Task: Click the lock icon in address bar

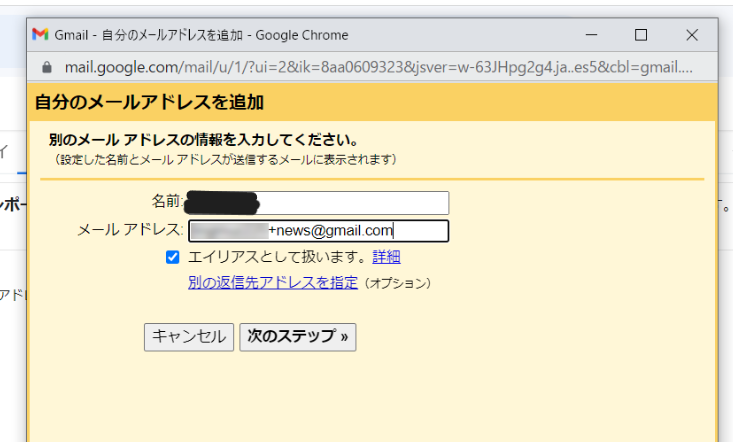Action: coord(46,67)
